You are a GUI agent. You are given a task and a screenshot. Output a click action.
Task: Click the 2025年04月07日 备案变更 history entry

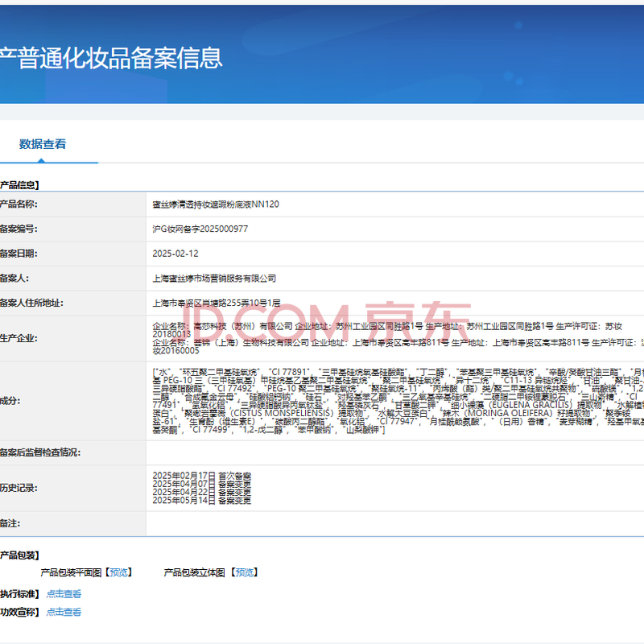(201, 484)
